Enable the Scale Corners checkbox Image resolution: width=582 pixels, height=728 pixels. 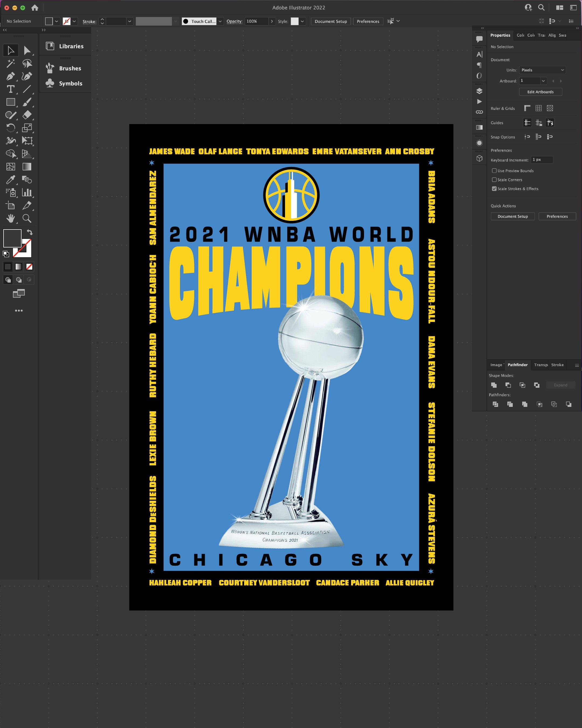tap(494, 180)
